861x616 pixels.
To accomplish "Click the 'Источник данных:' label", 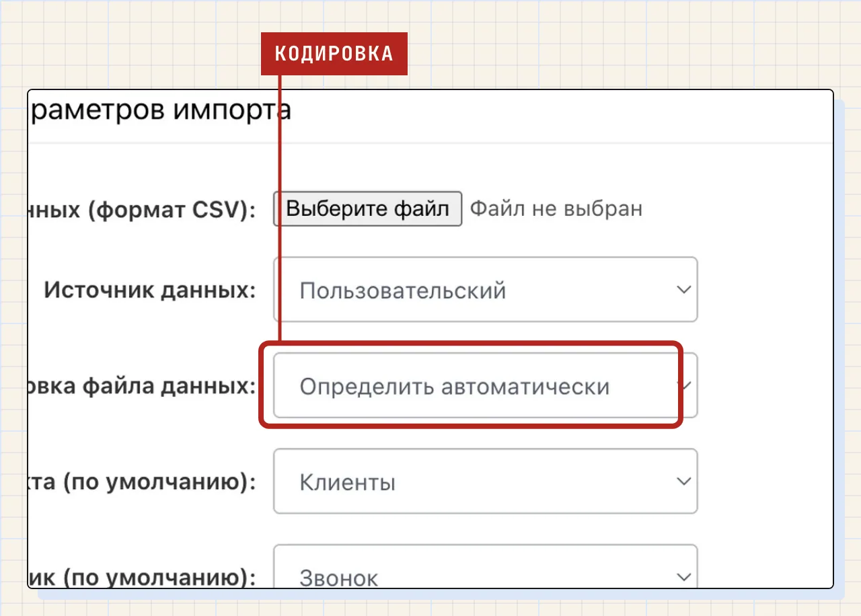I will (150, 291).
